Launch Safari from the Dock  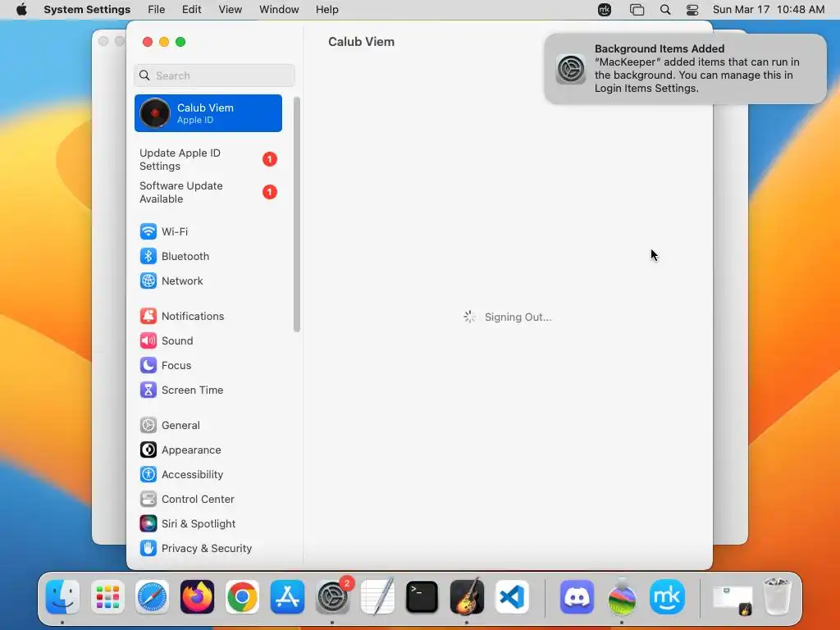coord(152,596)
